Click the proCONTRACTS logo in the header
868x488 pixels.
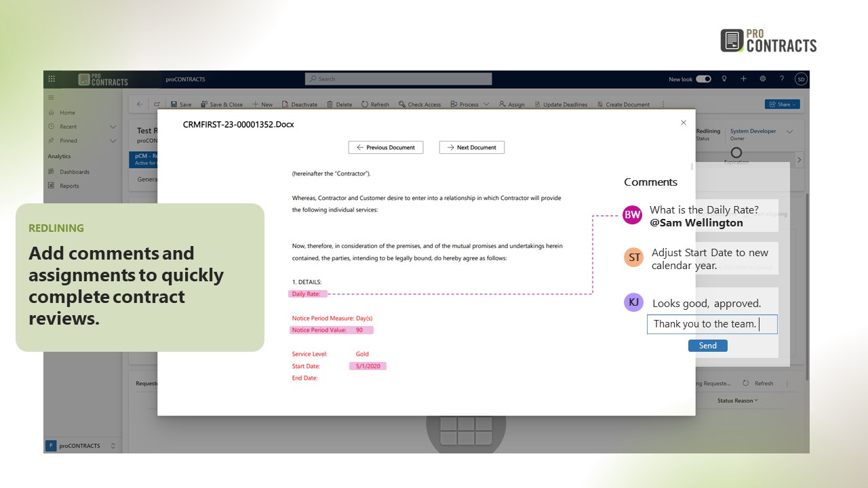(x=103, y=79)
